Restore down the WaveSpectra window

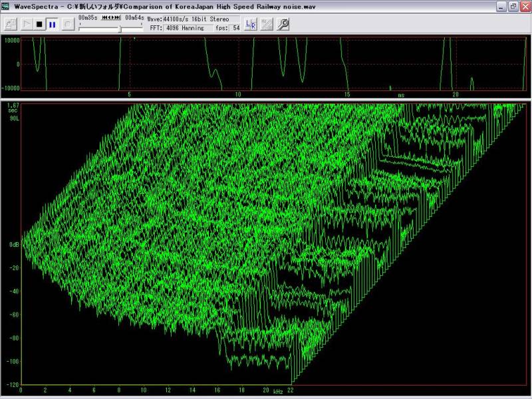(x=511, y=6)
